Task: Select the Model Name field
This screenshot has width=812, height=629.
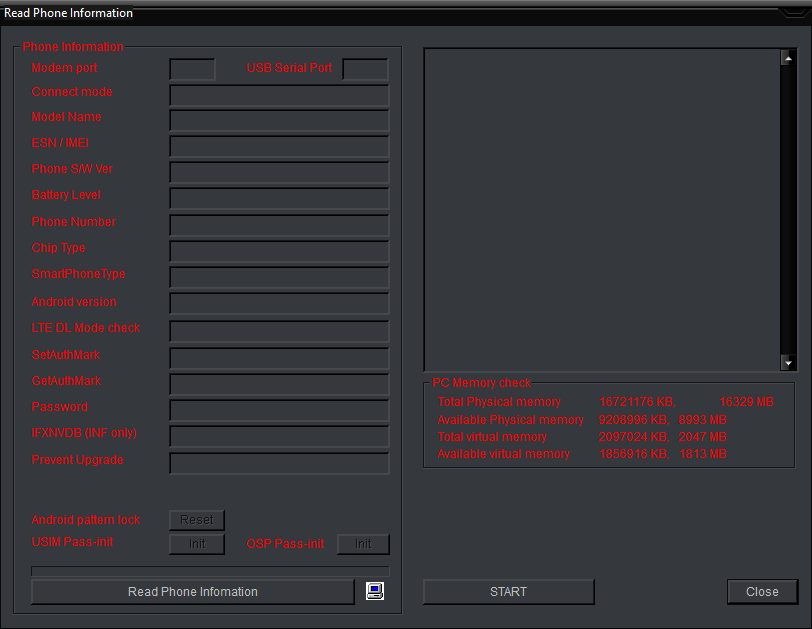Action: click(279, 121)
